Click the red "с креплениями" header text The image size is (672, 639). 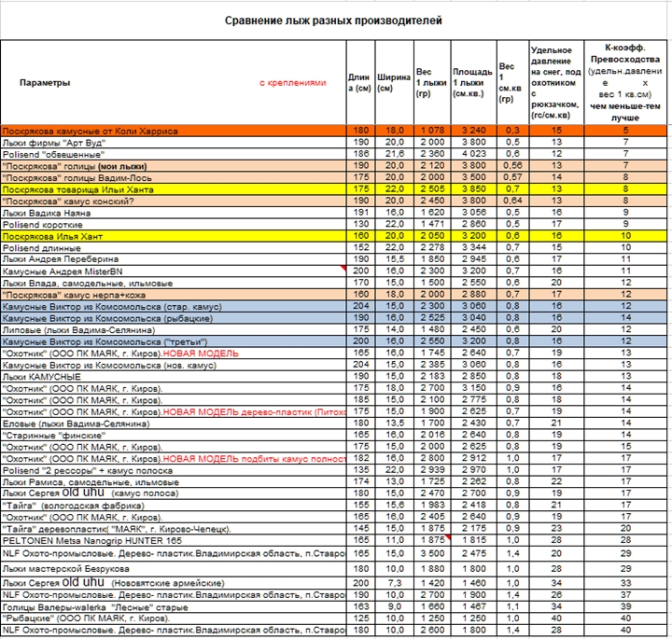pyautogui.click(x=293, y=83)
